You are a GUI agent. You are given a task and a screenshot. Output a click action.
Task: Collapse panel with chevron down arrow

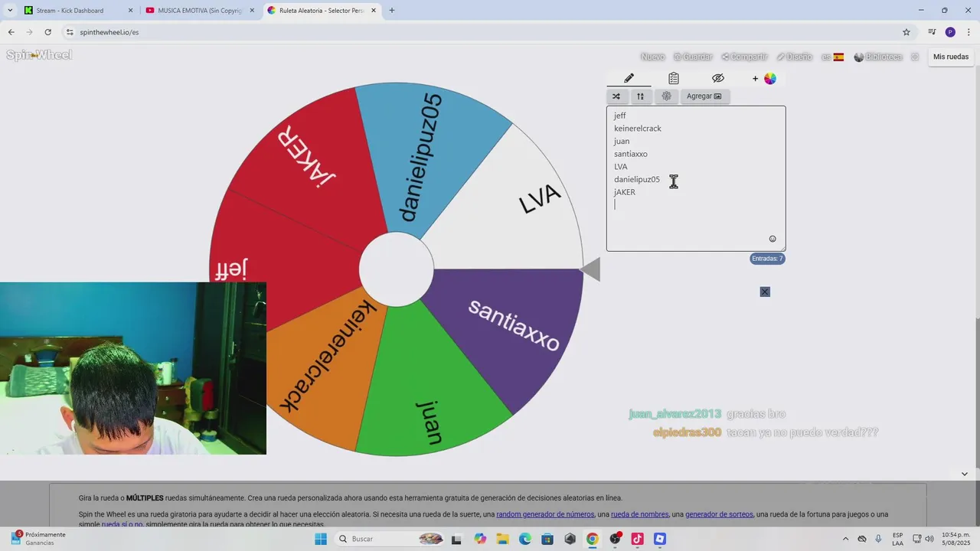[964, 474]
